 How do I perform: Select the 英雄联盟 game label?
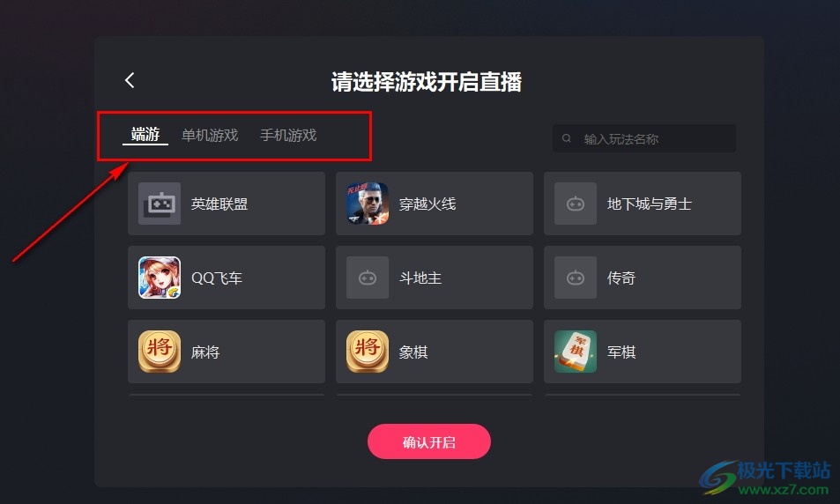(x=219, y=204)
